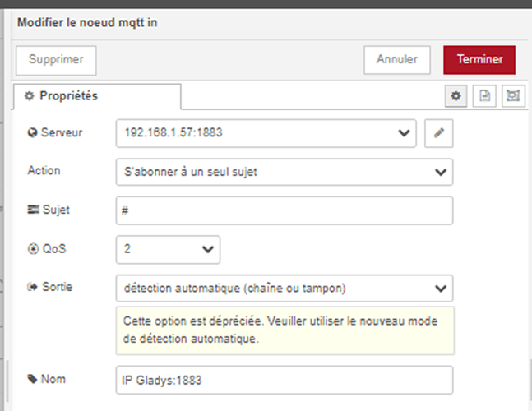Click into the Sujet field containing #
This screenshot has height=411, width=532.
click(284, 210)
